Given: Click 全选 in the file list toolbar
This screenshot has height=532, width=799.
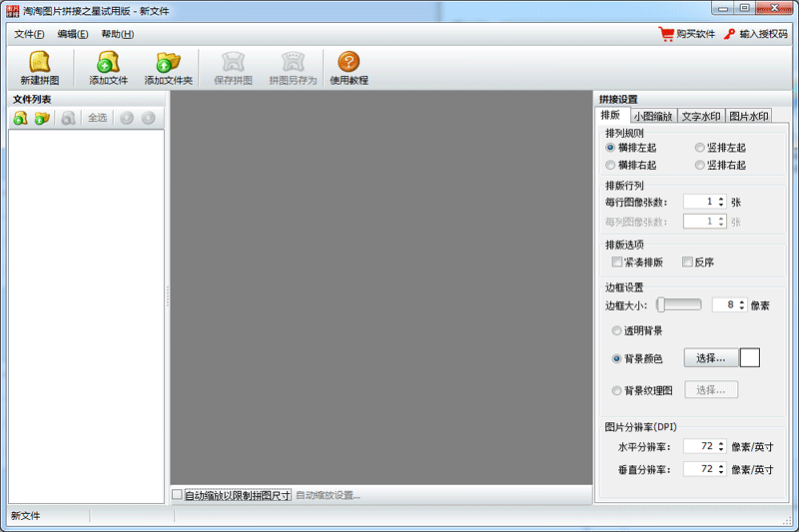Looking at the screenshot, I should (x=97, y=118).
